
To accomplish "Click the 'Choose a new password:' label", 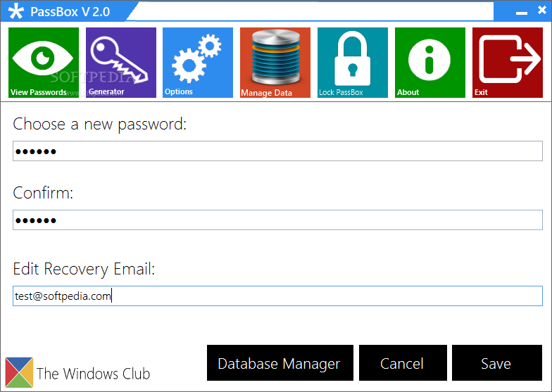I will (x=100, y=124).
